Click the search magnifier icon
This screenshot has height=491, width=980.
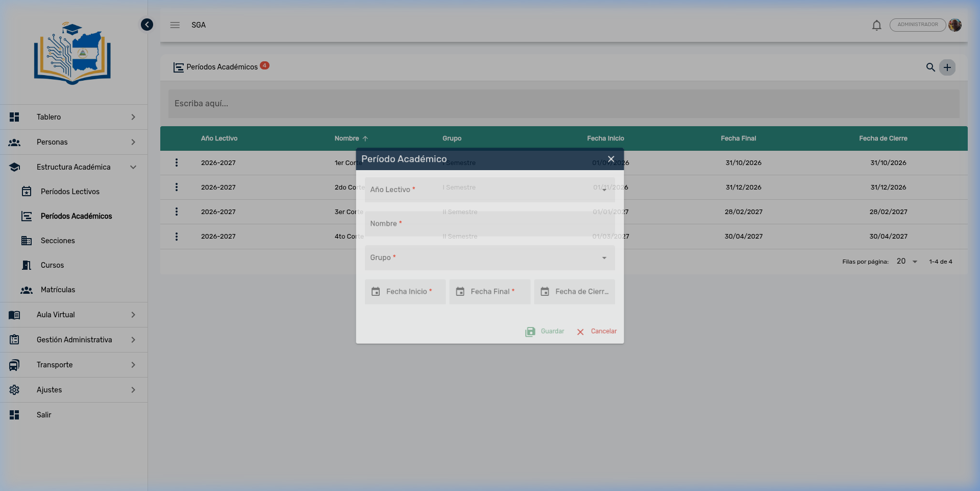pyautogui.click(x=930, y=67)
